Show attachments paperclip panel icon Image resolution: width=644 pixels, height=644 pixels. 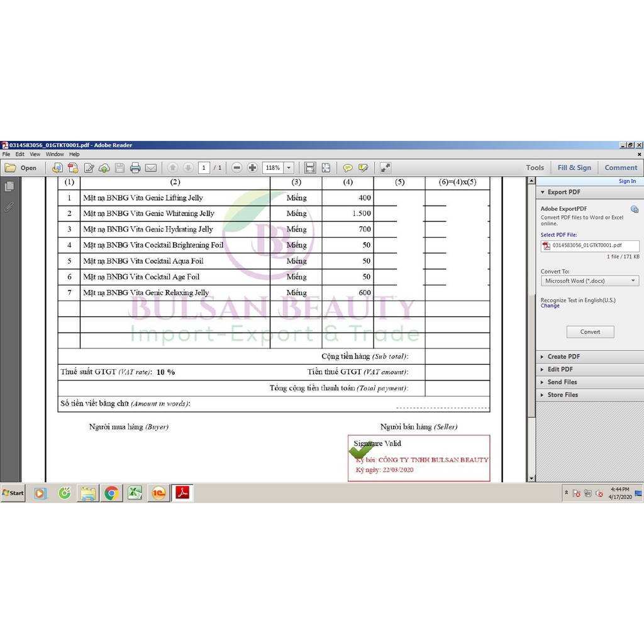click(x=9, y=206)
